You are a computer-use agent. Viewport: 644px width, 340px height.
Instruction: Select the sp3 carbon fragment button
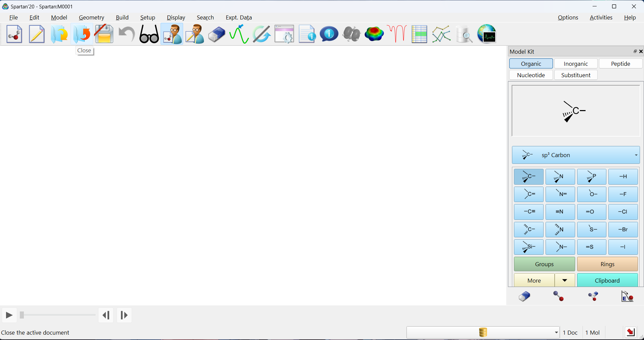click(x=528, y=177)
